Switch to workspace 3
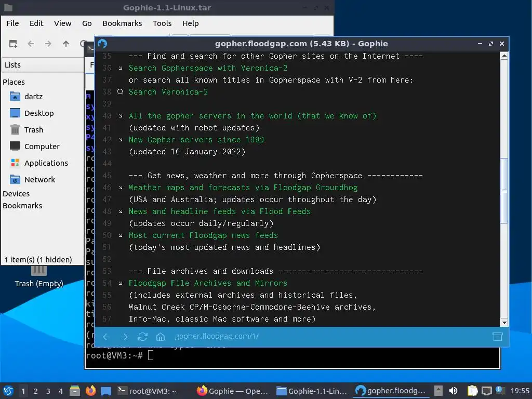 point(48,391)
